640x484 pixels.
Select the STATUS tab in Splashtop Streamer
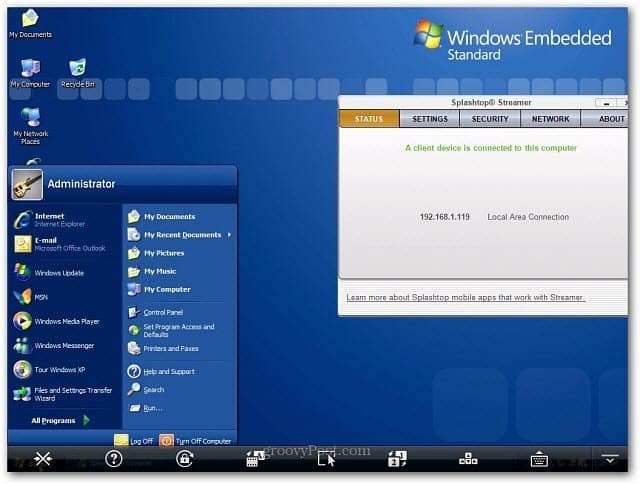coord(369,119)
